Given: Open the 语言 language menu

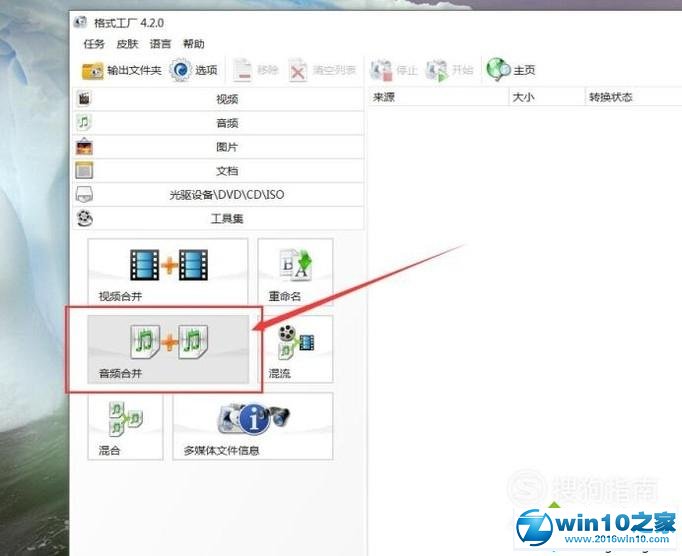Looking at the screenshot, I should [x=160, y=44].
